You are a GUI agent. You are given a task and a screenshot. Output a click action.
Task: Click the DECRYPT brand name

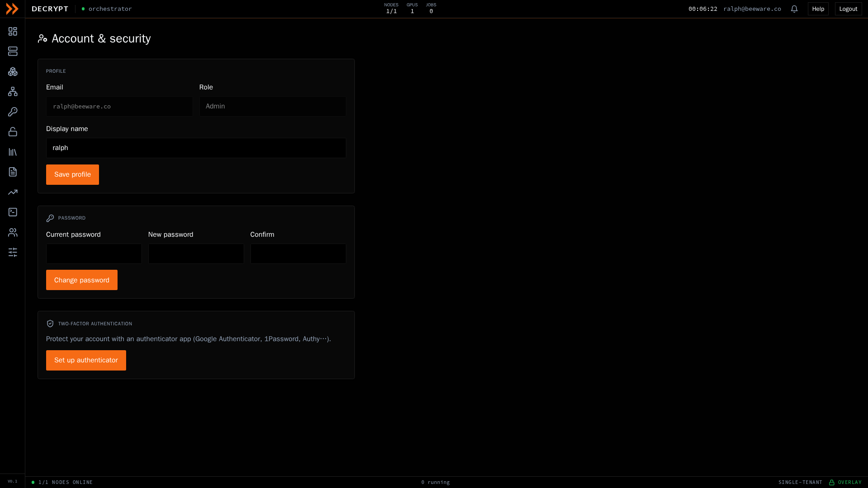pos(50,9)
